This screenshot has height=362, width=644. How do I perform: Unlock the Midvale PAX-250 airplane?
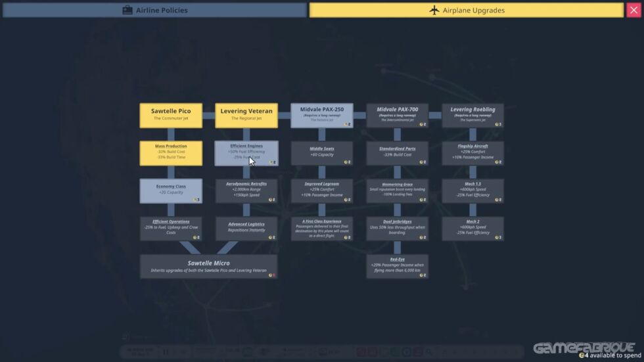321,116
